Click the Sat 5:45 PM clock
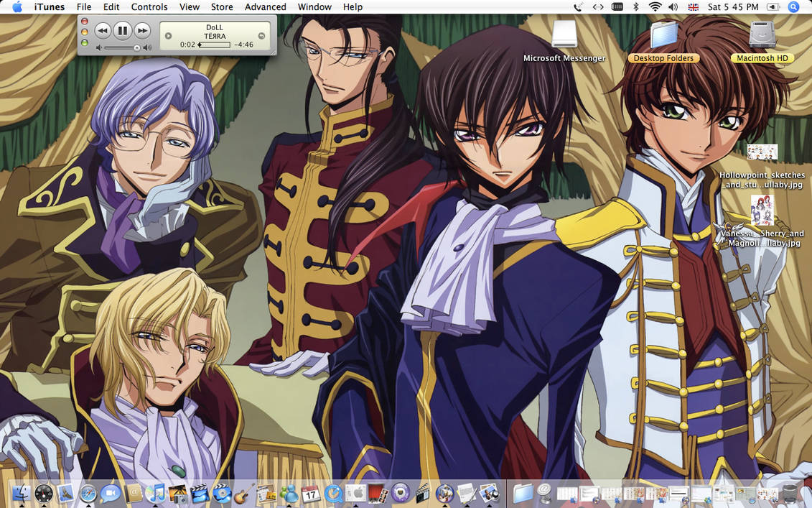 [x=733, y=6]
